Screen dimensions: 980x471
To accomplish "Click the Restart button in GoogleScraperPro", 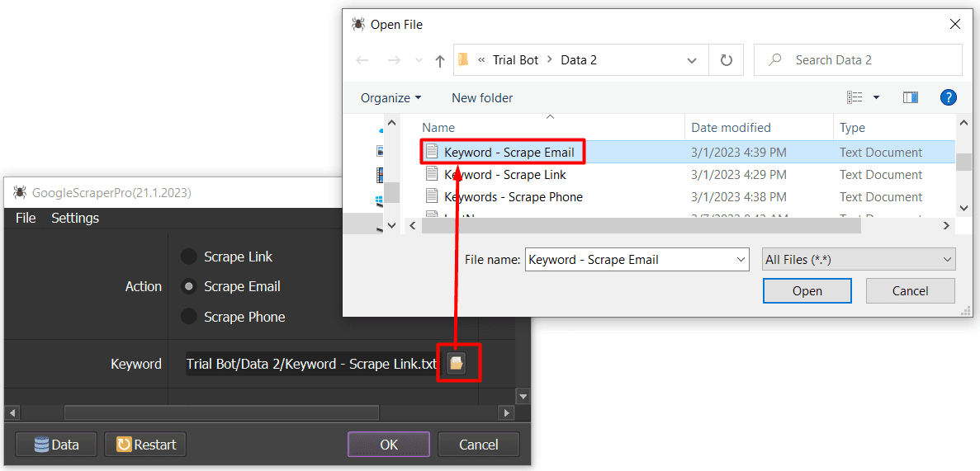I will (145, 445).
